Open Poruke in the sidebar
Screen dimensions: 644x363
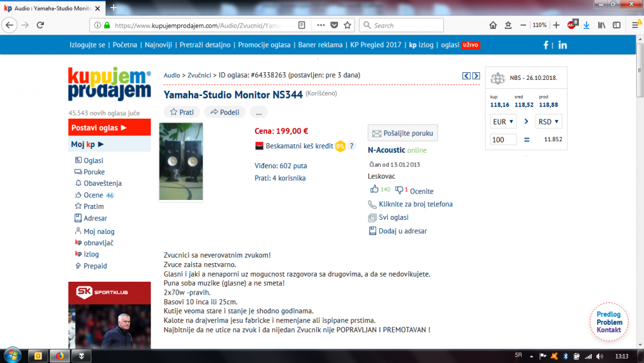coord(94,172)
